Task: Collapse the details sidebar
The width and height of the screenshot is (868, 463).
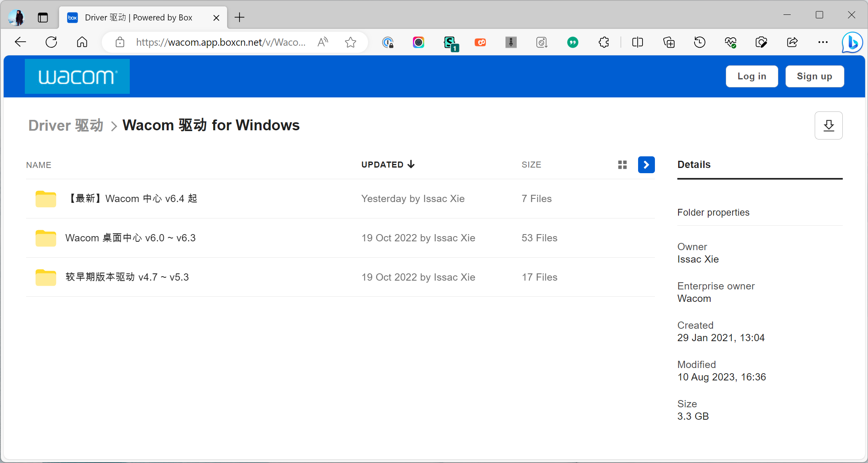Action: [646, 165]
